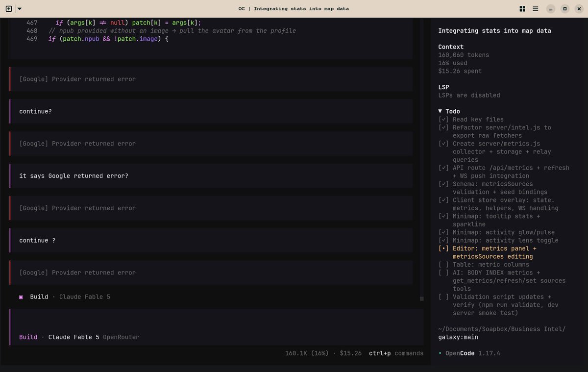Click the 'Create server/metrics.js' todo checkbox
The height and width of the screenshot is (372, 588).
[x=443, y=144]
